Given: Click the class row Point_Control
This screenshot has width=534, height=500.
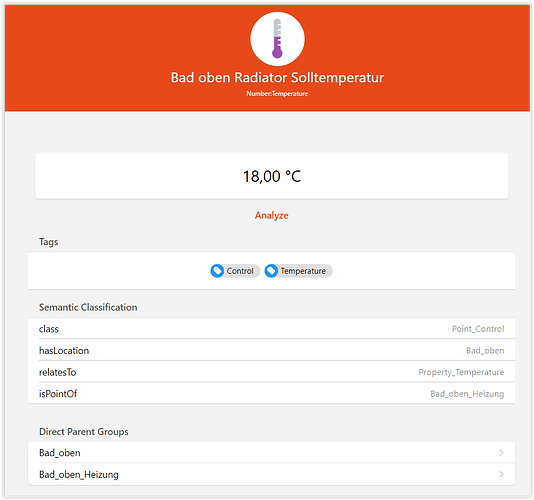Looking at the screenshot, I should 271,329.
